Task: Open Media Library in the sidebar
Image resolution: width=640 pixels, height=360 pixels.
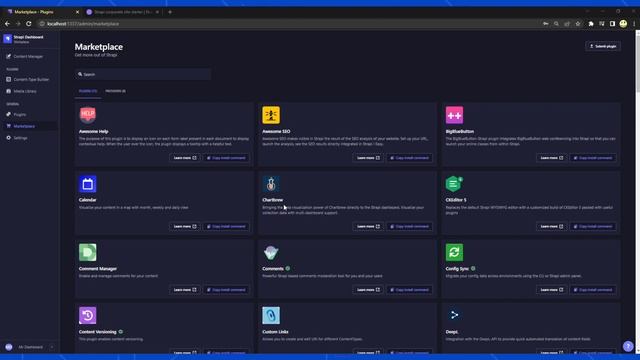Action: click(21, 91)
